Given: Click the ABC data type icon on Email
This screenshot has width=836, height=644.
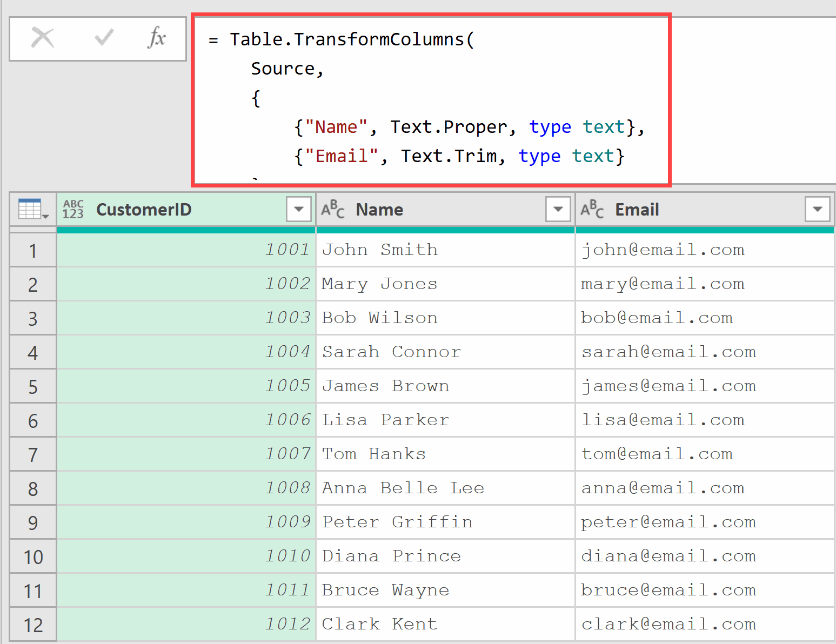Looking at the screenshot, I should coord(592,210).
